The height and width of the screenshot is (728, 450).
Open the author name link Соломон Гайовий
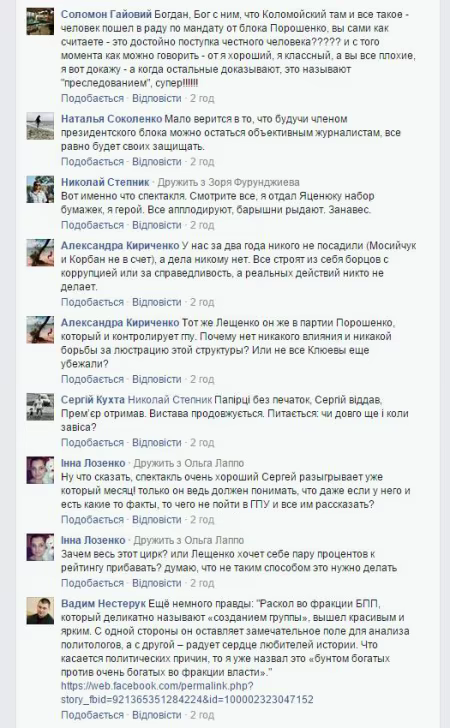coord(106,14)
